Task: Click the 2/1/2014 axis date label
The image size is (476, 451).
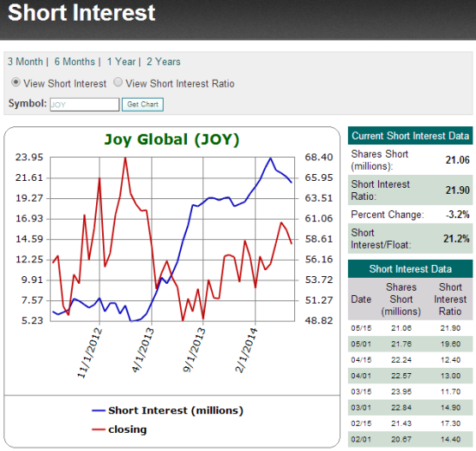Action: tap(246, 350)
